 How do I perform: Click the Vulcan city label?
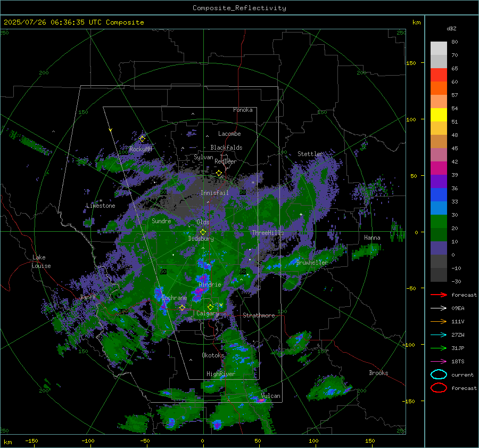[x=270, y=396]
